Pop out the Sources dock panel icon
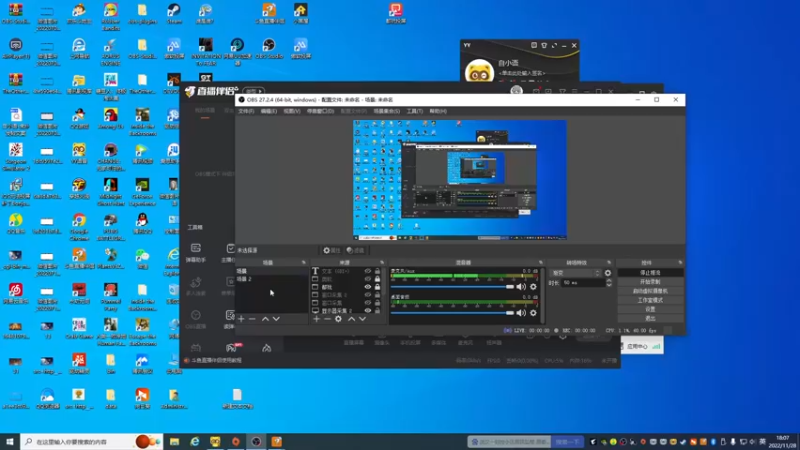The width and height of the screenshot is (800, 450). (382, 263)
